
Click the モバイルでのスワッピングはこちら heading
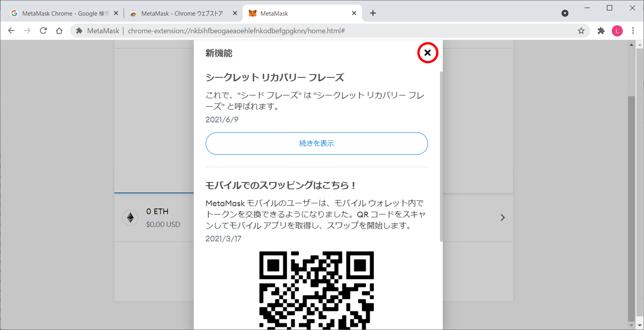[281, 185]
